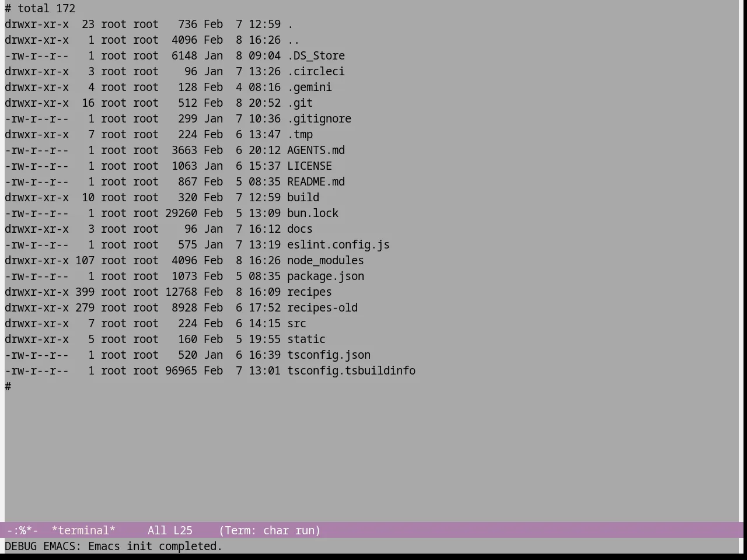Click the -:%*- buffer status flags
747x560 pixels.
click(22, 530)
